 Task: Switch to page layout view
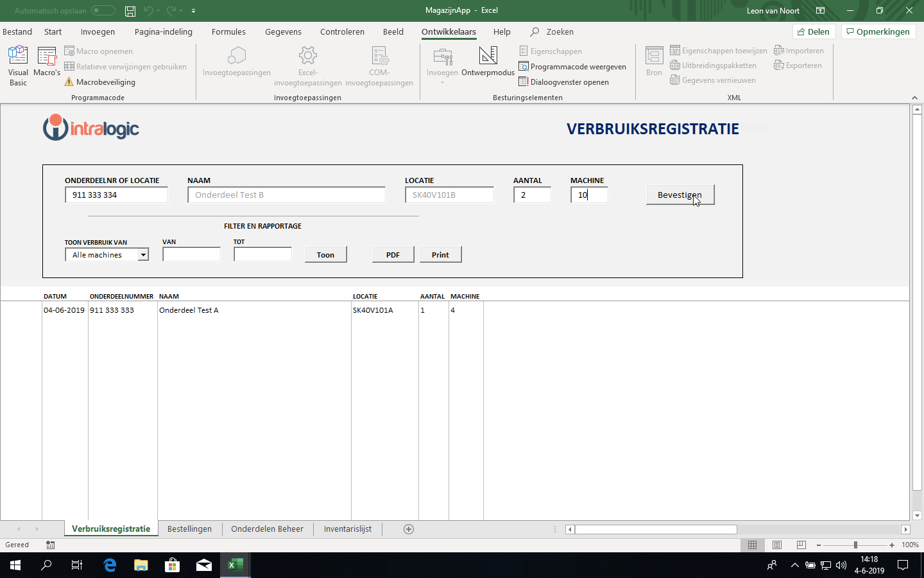click(777, 545)
